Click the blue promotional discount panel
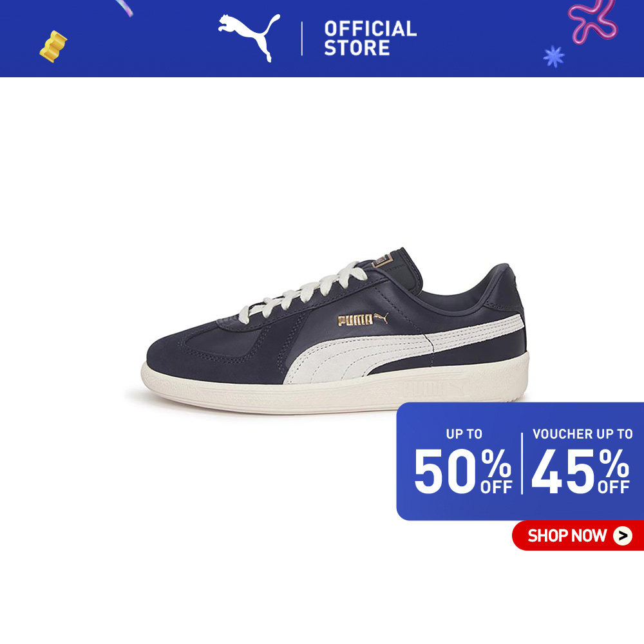Image resolution: width=644 pixels, height=644 pixels. [520, 461]
